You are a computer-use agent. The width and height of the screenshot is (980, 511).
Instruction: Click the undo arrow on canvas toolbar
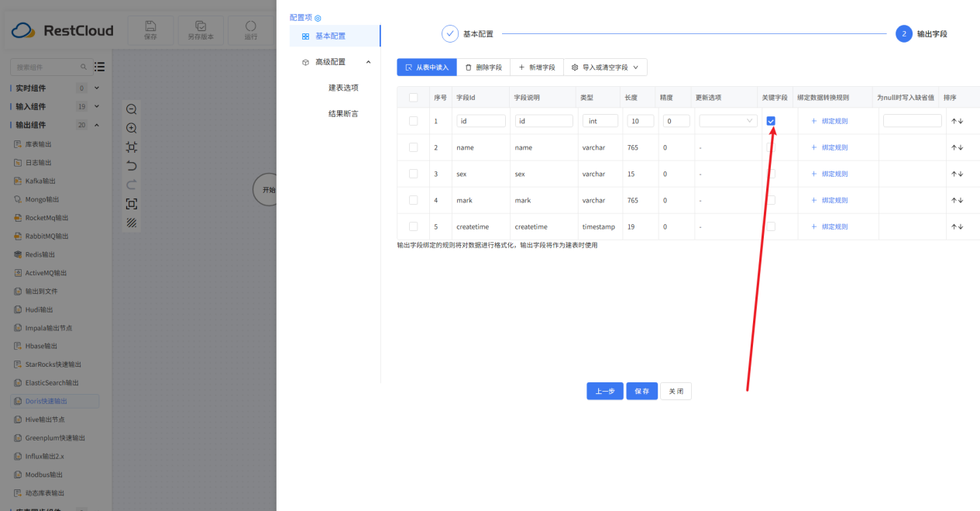click(132, 166)
